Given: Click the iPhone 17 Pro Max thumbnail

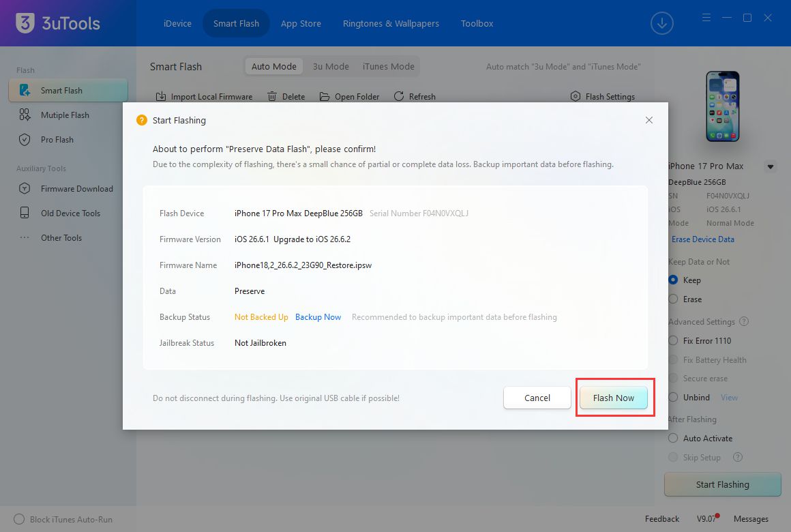Looking at the screenshot, I should [x=722, y=106].
